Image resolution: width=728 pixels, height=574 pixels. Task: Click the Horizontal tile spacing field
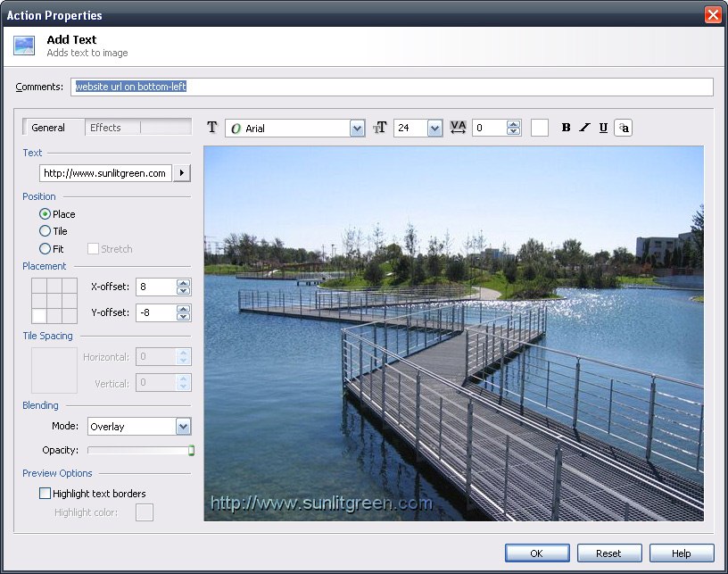tap(156, 357)
